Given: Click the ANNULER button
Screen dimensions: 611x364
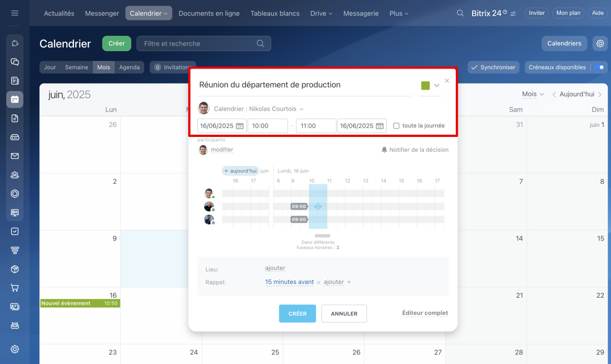Looking at the screenshot, I should click(344, 313).
